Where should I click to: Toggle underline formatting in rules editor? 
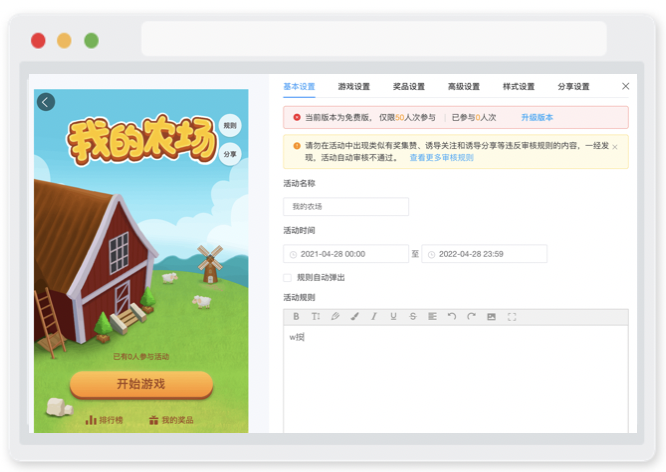(393, 317)
